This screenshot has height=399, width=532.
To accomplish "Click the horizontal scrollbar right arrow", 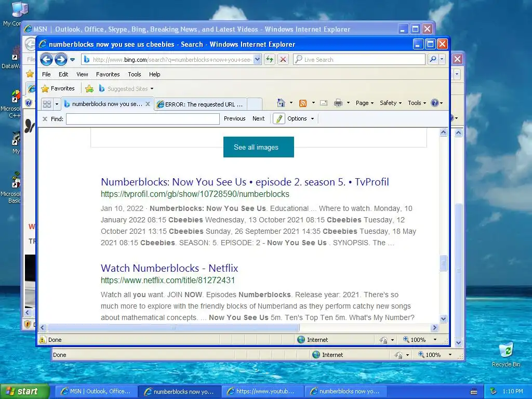I will [435, 328].
